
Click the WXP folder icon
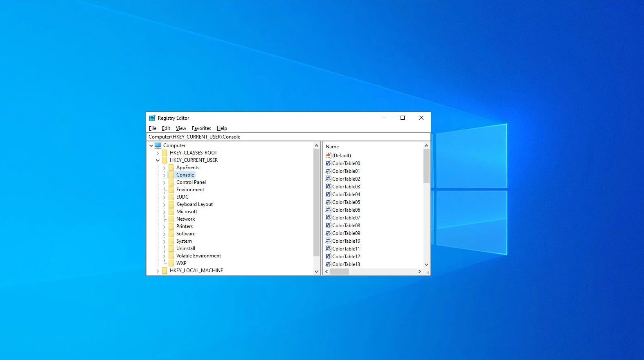(171, 263)
